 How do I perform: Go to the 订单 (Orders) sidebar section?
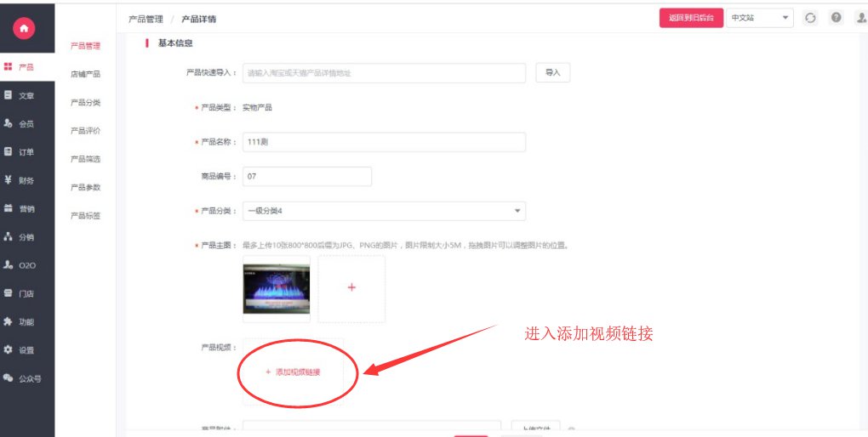pos(20,152)
